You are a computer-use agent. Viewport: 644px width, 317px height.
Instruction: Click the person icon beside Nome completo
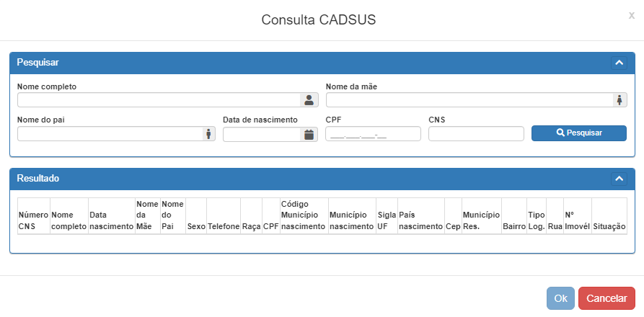[309, 100]
